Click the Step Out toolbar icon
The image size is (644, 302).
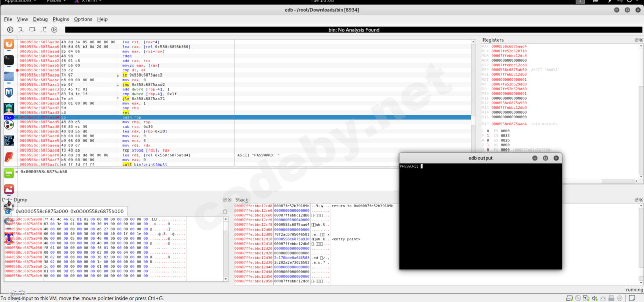tap(43, 30)
